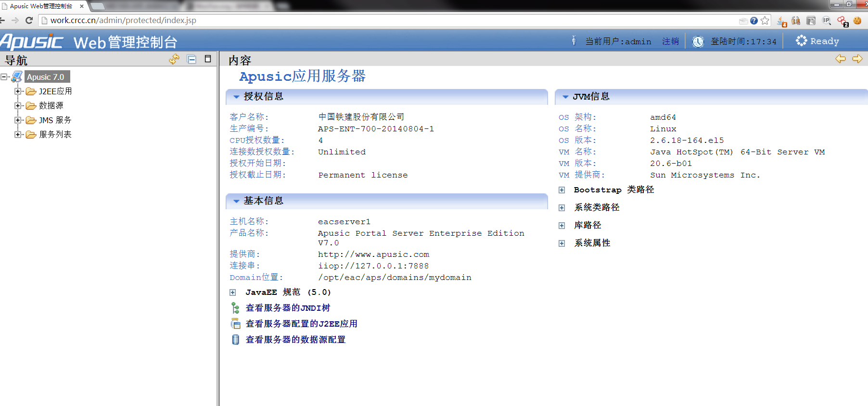Screen dimensions: 868x406
Task: Collapse the 基本信息 section
Action: (x=236, y=201)
